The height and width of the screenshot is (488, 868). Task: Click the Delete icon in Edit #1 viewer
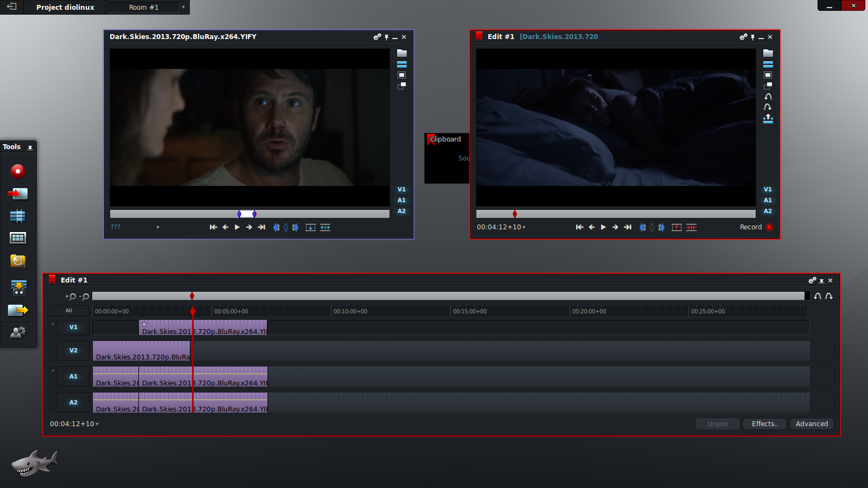tap(691, 227)
